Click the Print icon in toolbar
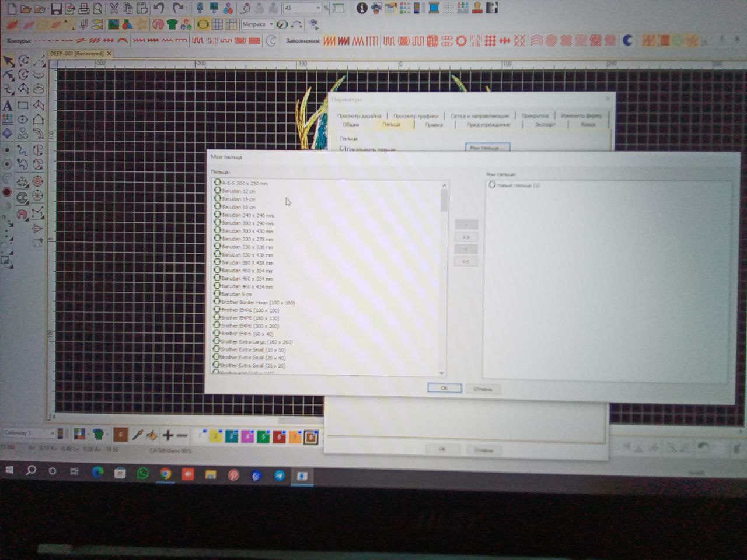The width and height of the screenshot is (747, 560). [83, 8]
